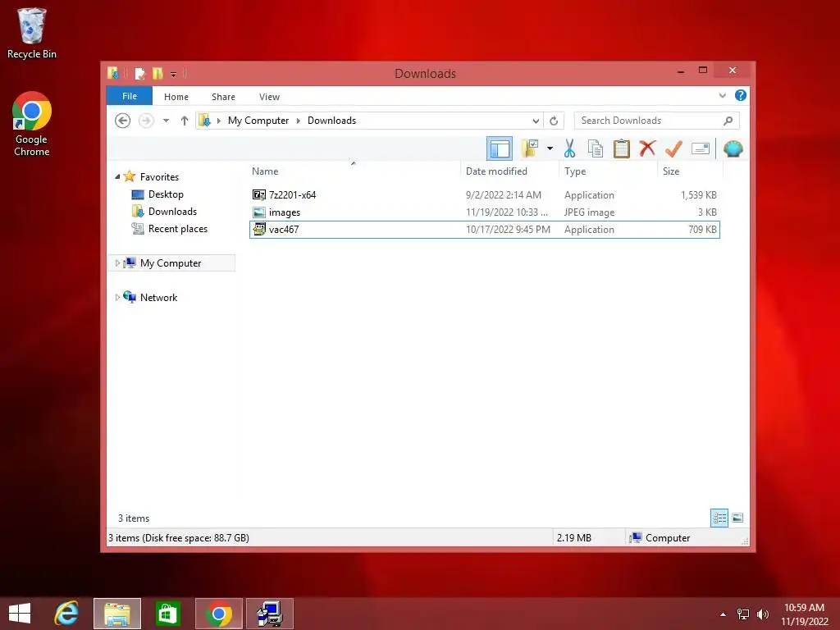The height and width of the screenshot is (630, 840).
Task: Open the folder options dropdown arrow
Action: [550, 148]
